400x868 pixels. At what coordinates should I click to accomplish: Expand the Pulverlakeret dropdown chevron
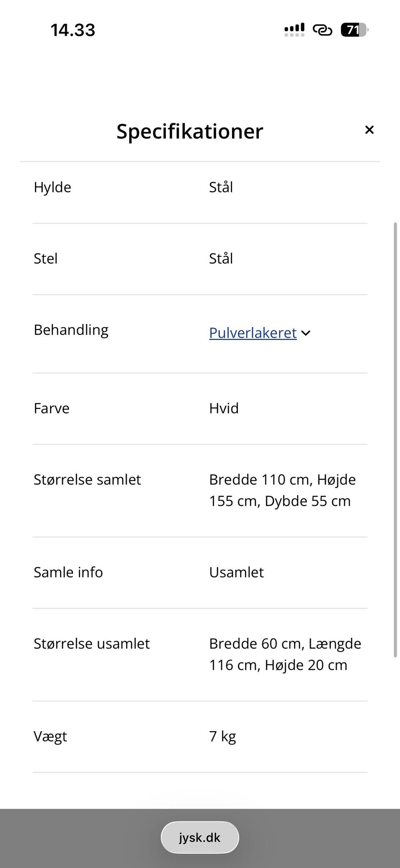[306, 333]
